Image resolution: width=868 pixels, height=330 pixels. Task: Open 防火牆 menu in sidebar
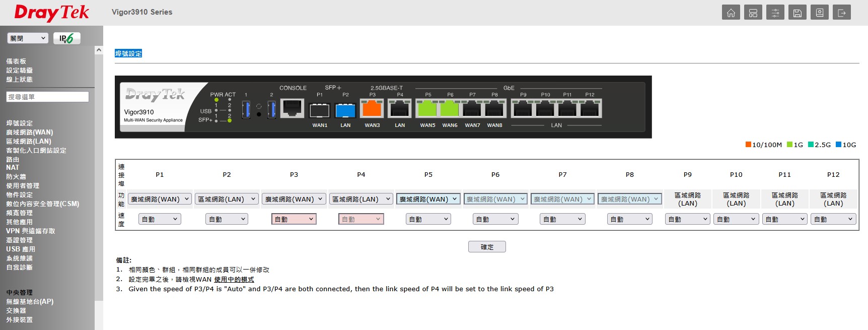(16, 177)
